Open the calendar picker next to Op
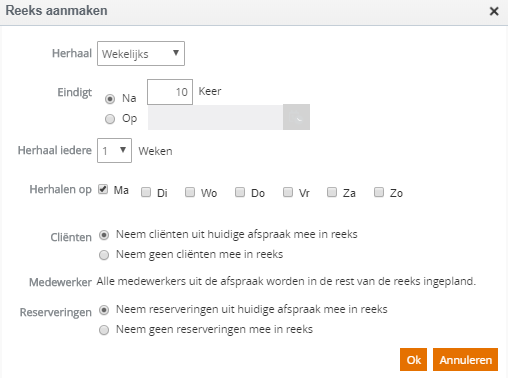The height and width of the screenshot is (378, 508). tap(296, 117)
